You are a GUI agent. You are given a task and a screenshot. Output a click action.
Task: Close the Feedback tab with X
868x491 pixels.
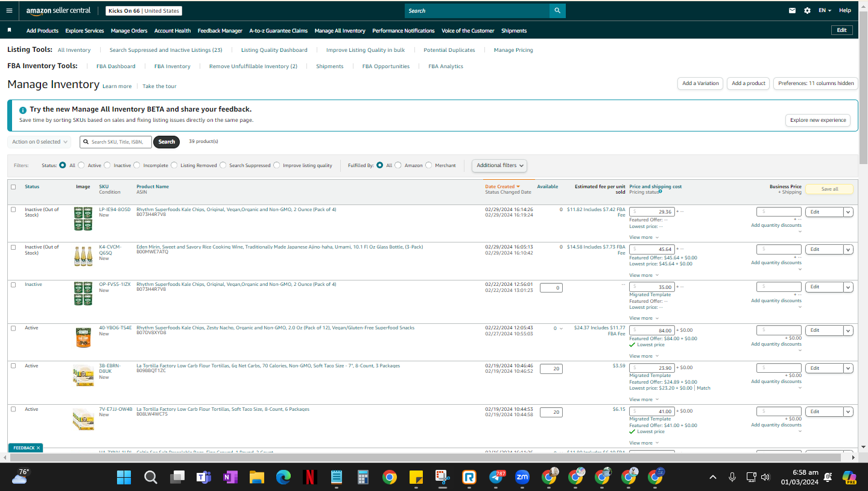coord(38,448)
